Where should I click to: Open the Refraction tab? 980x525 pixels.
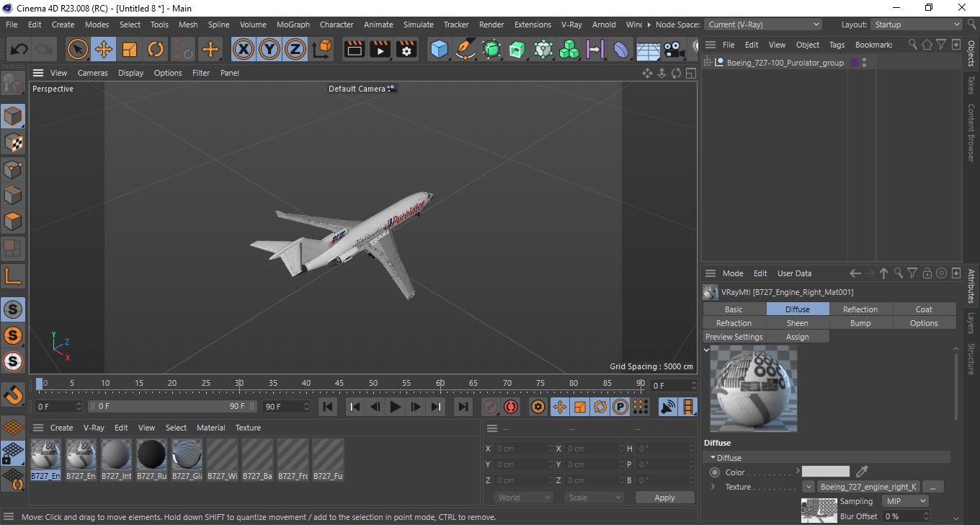click(734, 323)
